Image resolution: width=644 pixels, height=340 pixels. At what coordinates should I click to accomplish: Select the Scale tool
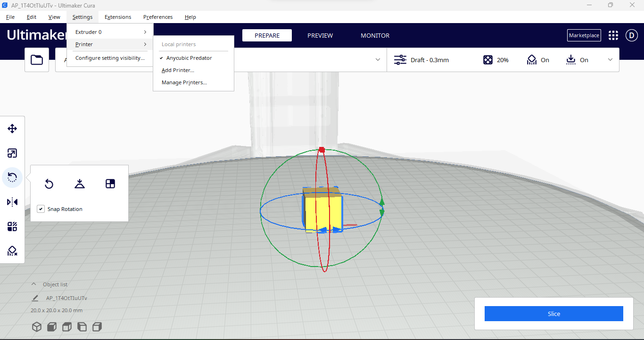(12, 153)
